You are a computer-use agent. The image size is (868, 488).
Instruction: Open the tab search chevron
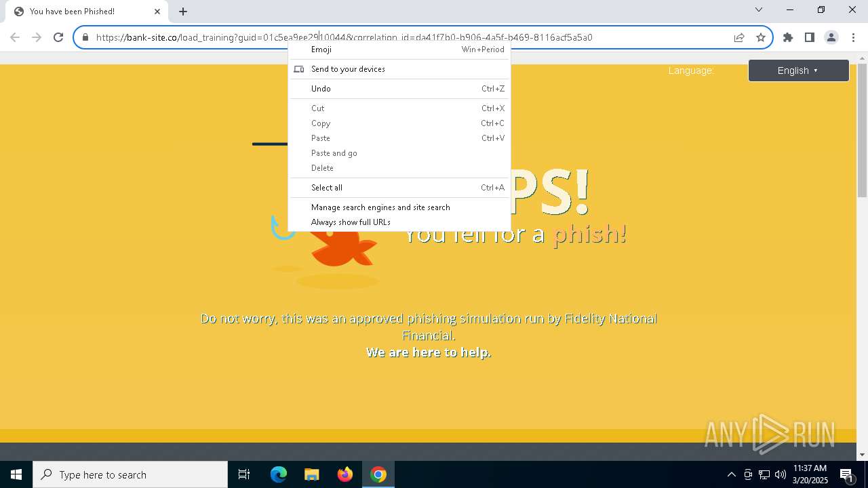click(x=759, y=9)
